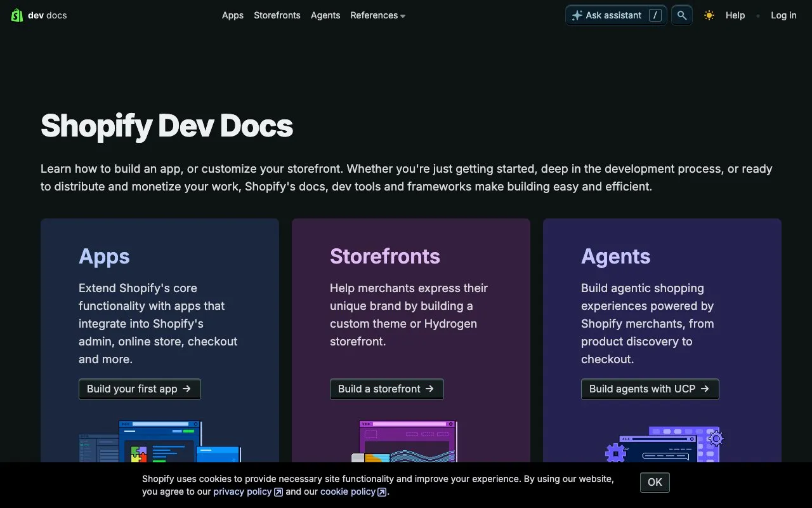Image resolution: width=812 pixels, height=508 pixels.
Task: Toggle the sun light-mode theme icon
Action: [709, 15]
